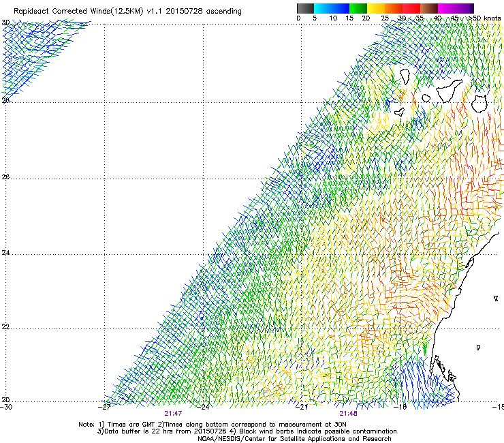504x443 pixels.
Task: Click the legend scale label 45
Action: coord(454,18)
